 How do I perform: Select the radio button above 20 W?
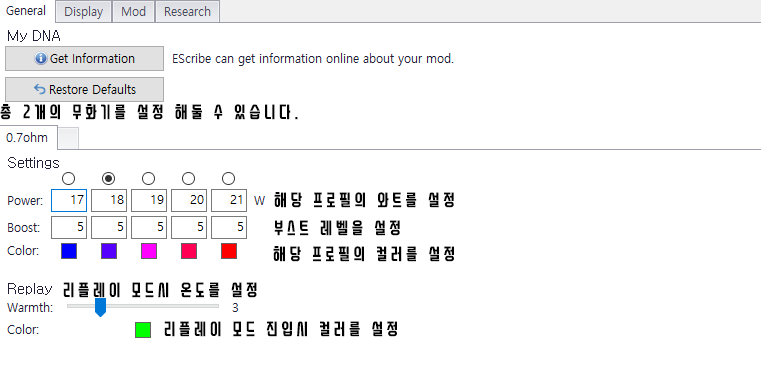[188, 179]
